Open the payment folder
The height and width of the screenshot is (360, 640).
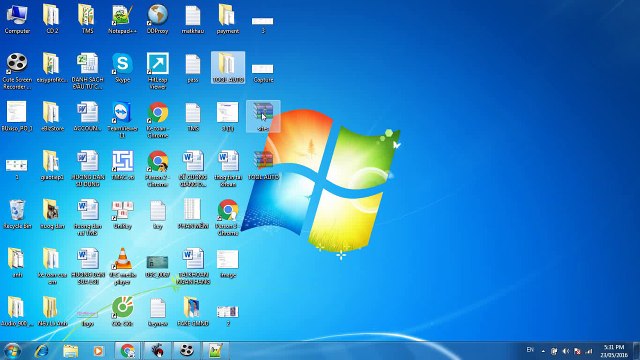coord(227,19)
